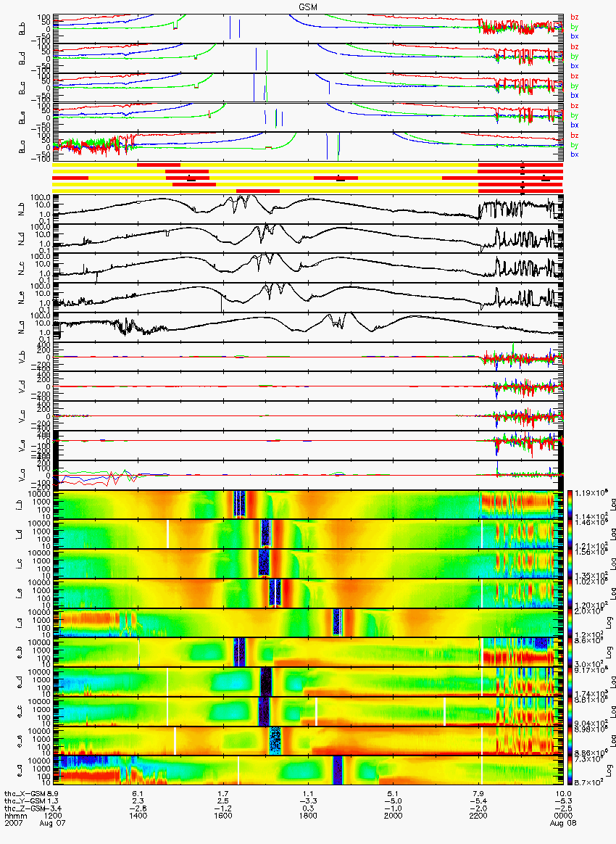Click the thc_Y-GSM row label
This screenshot has width=616, height=844.
coord(25,801)
